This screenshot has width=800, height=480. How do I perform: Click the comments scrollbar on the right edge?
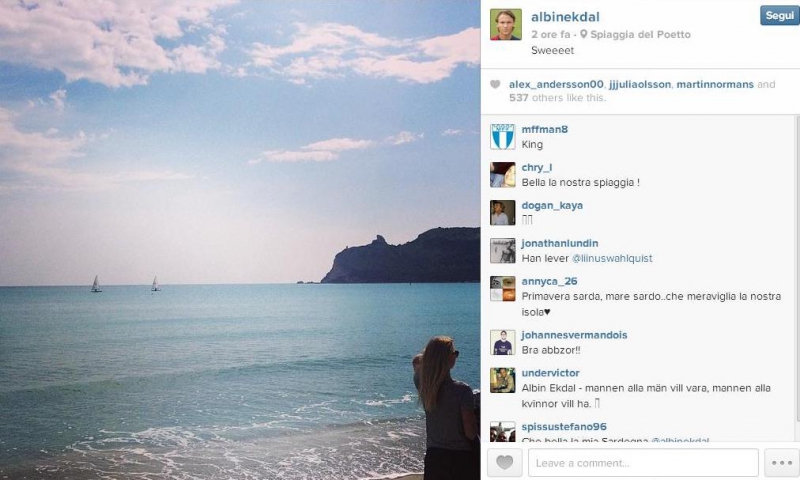(797, 270)
